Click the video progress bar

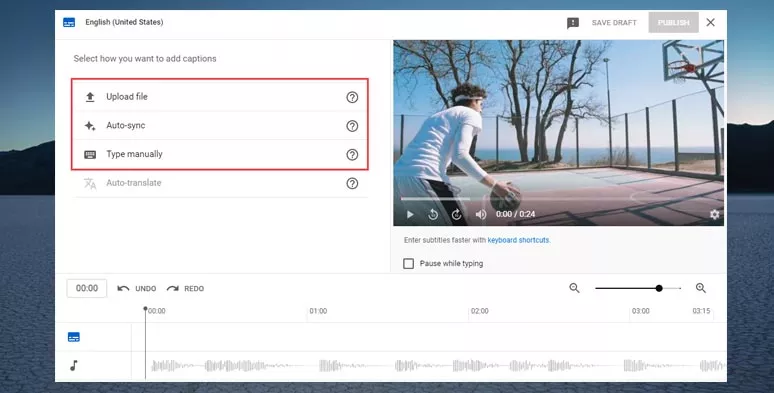click(559, 199)
